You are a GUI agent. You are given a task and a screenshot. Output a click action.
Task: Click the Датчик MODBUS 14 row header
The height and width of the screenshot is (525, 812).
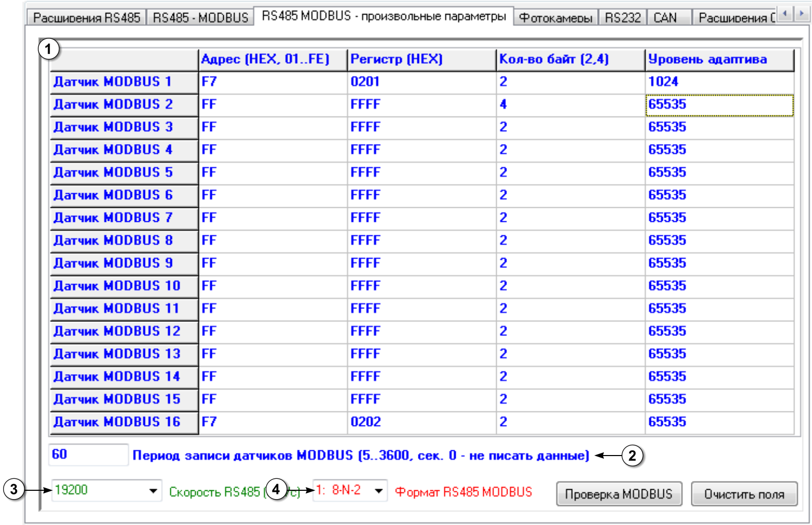[x=124, y=377]
